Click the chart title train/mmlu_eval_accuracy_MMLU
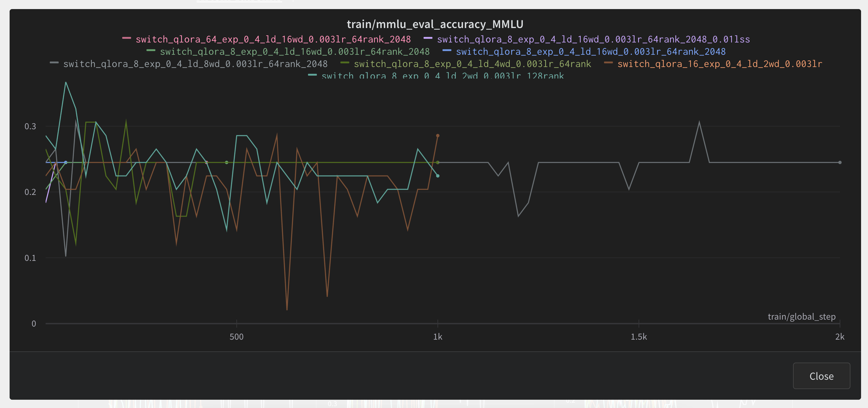Screen dimensions: 868x408 435,24
